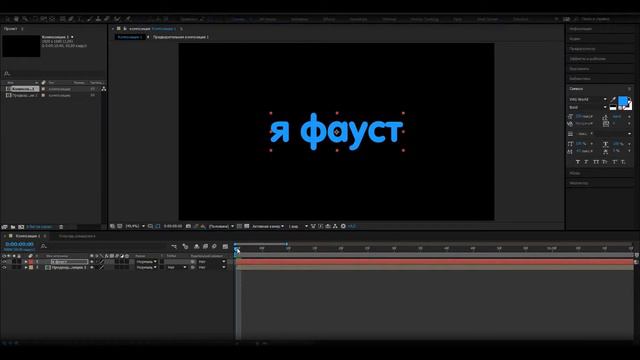The image size is (640, 360).
Task: Open the viewer resolution dropdown
Action: coord(221,226)
